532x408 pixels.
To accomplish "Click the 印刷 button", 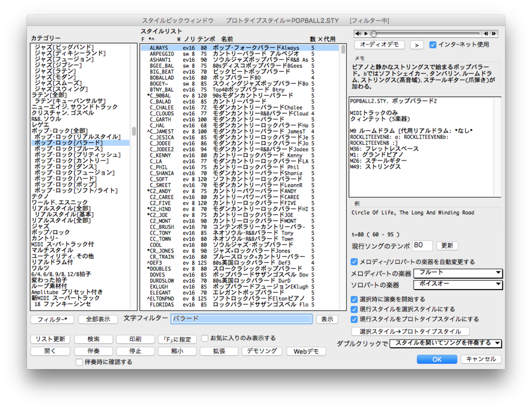I will click(x=136, y=339).
